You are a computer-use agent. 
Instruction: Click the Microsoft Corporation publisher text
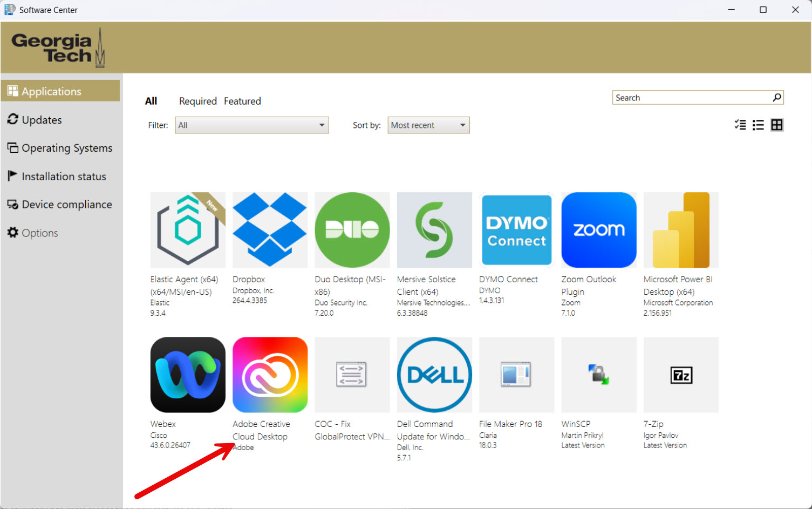click(x=678, y=303)
